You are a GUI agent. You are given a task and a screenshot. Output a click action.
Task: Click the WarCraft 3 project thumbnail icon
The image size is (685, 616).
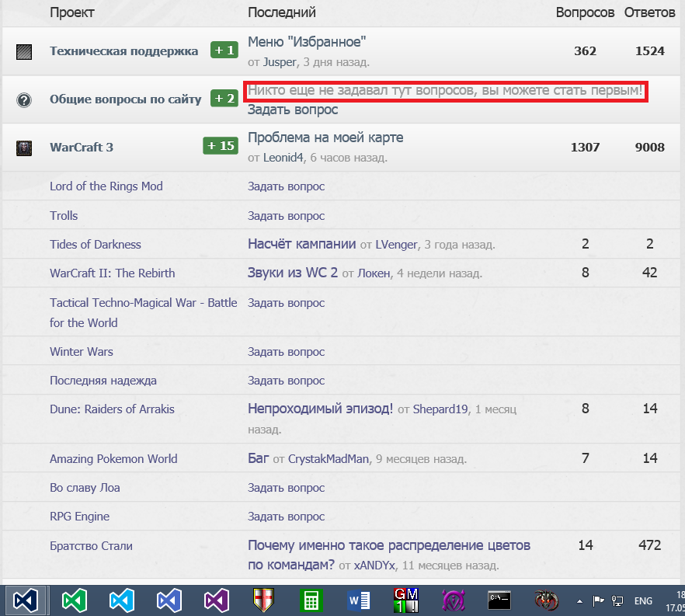24,148
